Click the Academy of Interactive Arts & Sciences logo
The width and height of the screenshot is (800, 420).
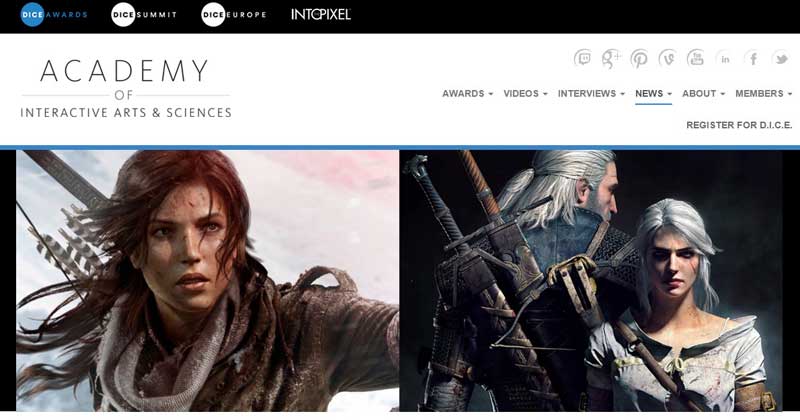pyautogui.click(x=126, y=89)
